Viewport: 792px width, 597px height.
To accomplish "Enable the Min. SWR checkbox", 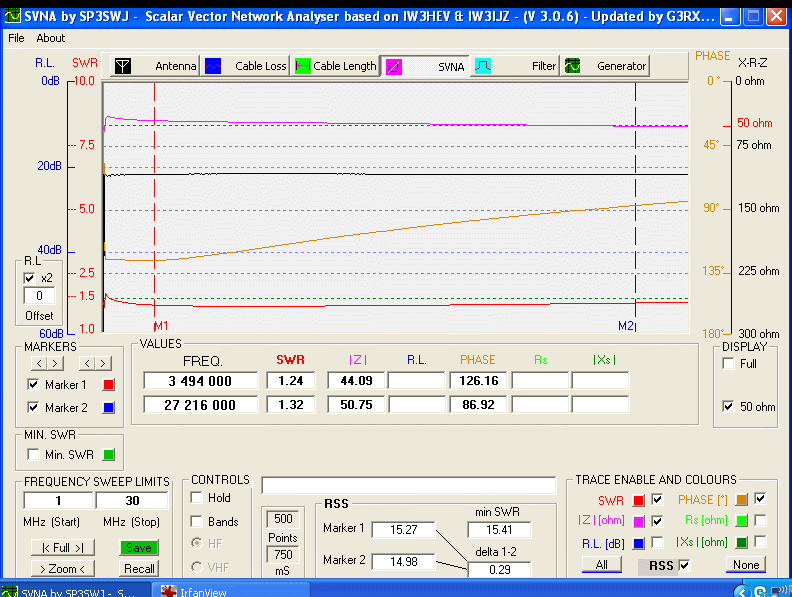I will click(34, 455).
